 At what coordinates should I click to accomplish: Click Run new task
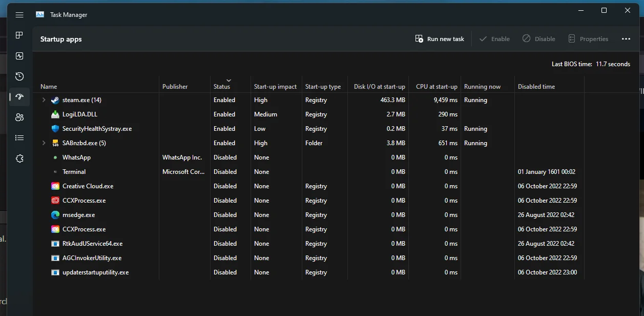pyautogui.click(x=440, y=39)
